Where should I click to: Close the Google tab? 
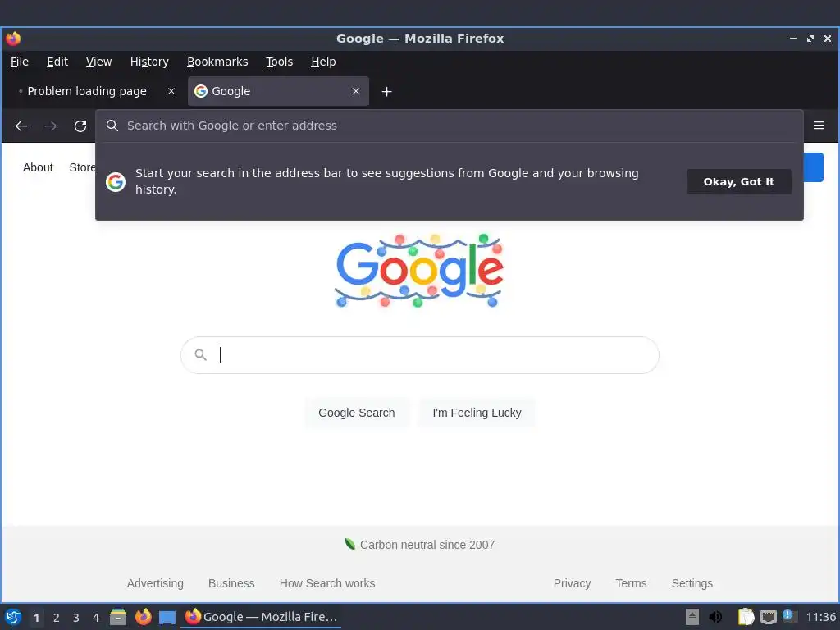click(x=356, y=91)
